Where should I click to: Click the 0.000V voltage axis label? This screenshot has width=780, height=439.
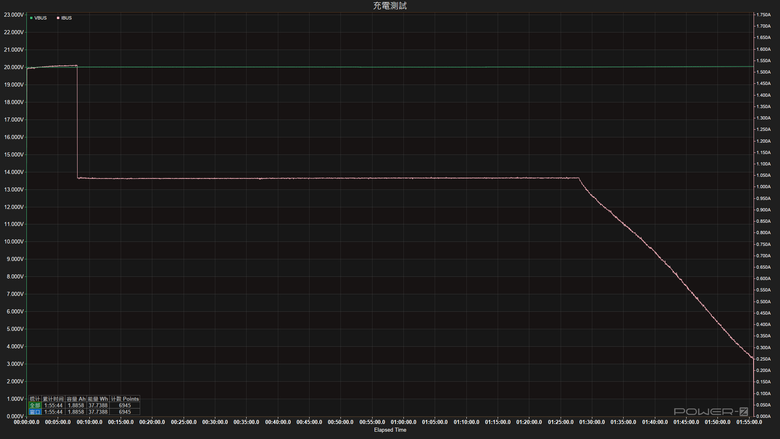13,416
